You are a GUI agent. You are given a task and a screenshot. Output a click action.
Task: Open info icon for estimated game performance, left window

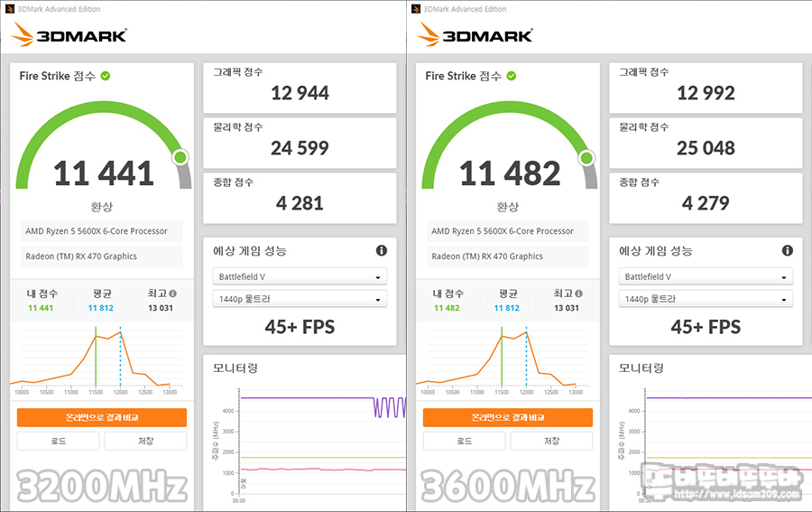382,251
